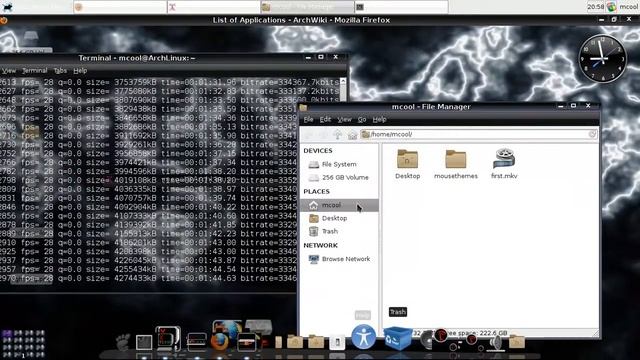
Task: Click the white device dock icon
Action: click(337, 342)
